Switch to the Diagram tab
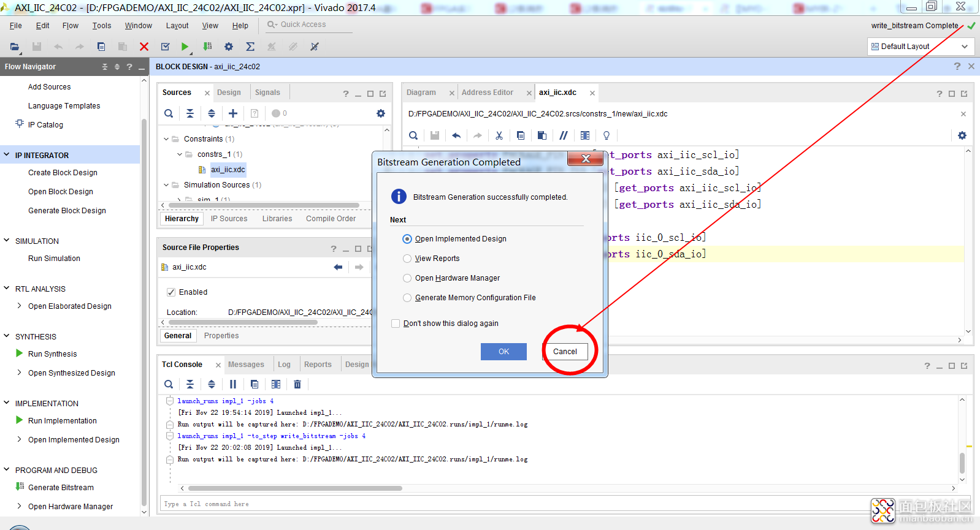The image size is (980, 530). 421,93
